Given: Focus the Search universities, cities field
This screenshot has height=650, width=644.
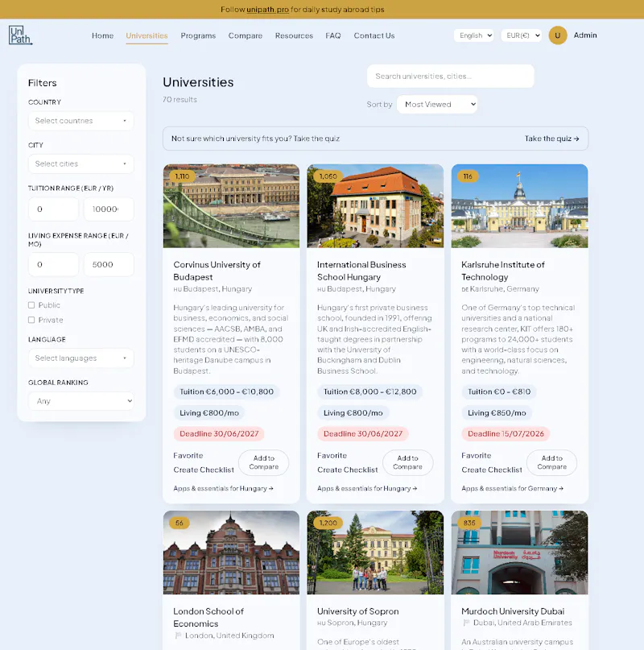Looking at the screenshot, I should [x=451, y=77].
